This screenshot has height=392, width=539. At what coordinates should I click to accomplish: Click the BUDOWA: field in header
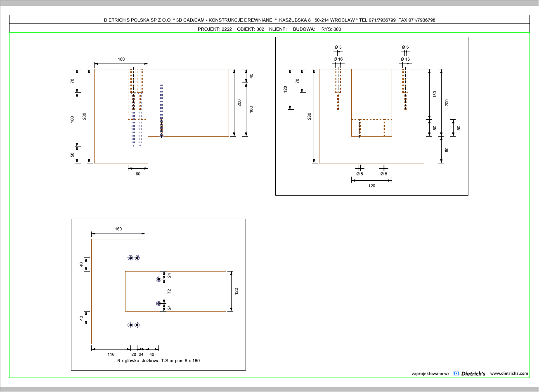[x=304, y=29]
